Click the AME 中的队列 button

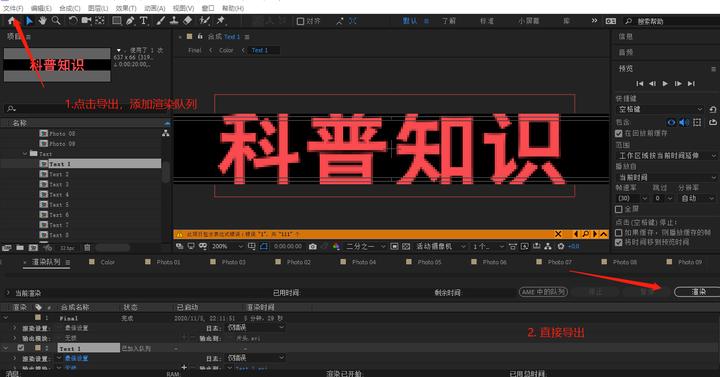(543, 292)
